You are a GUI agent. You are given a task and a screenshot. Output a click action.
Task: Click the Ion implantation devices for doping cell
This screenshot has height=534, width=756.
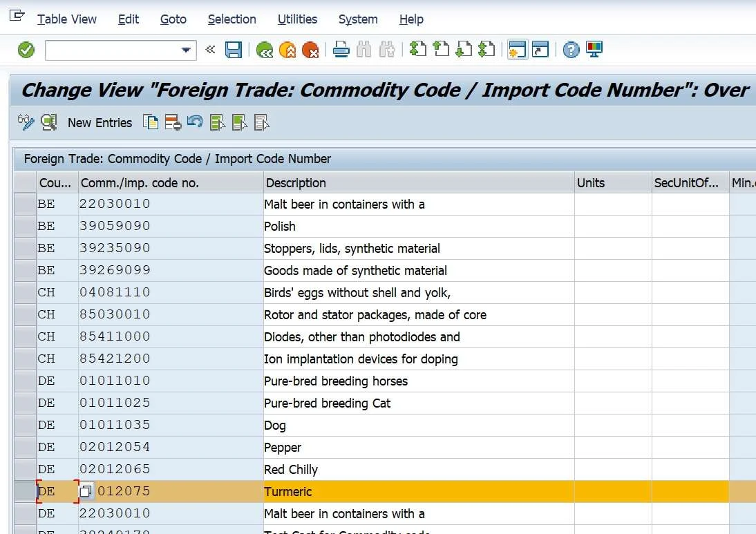point(419,359)
